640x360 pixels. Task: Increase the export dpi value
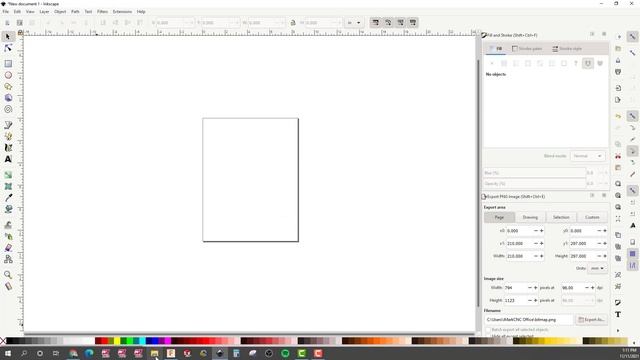pos(593,288)
